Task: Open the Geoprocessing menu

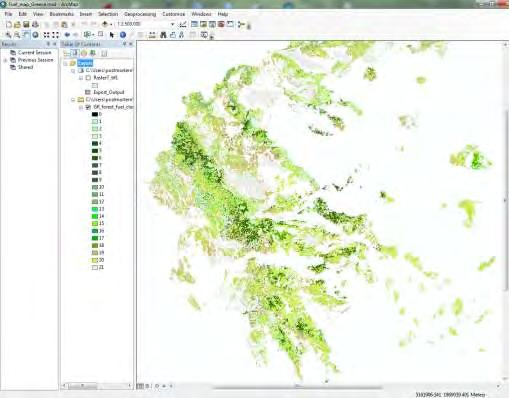Action: point(140,14)
